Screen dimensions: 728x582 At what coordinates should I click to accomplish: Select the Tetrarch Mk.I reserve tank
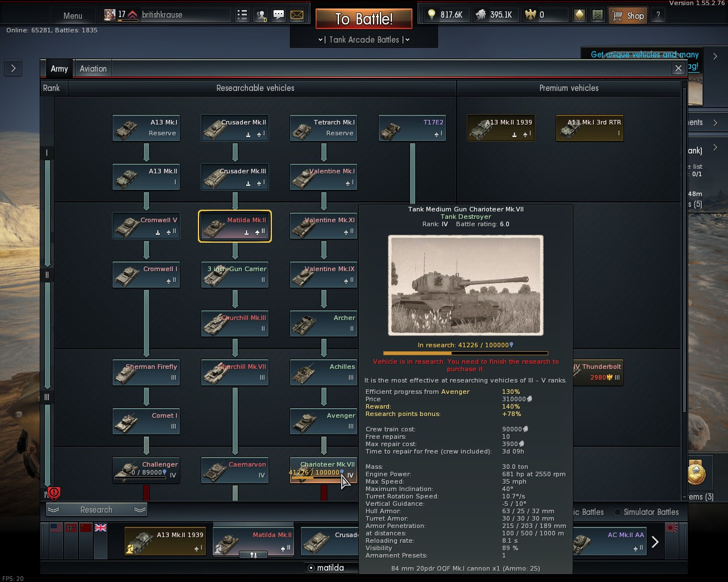coord(324,128)
